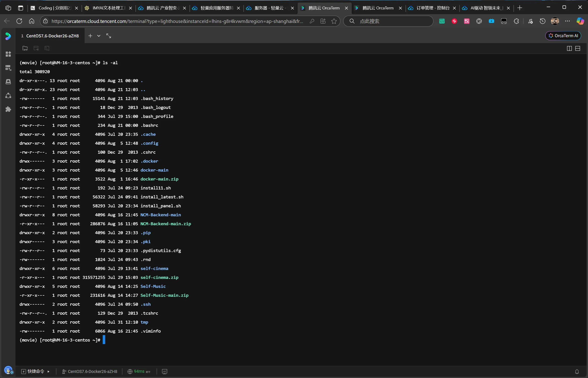Click the Tmux terminal icon
The width and height of the screenshot is (588, 378).
[47, 48]
